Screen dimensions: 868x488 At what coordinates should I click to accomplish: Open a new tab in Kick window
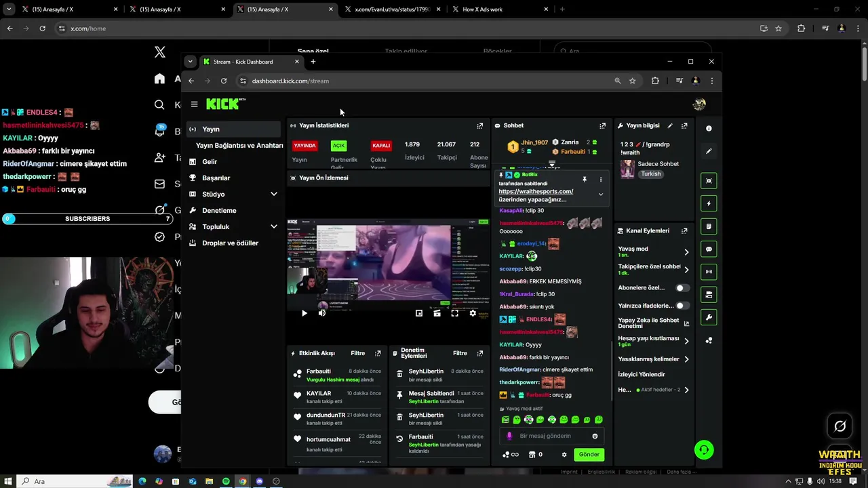pos(313,62)
